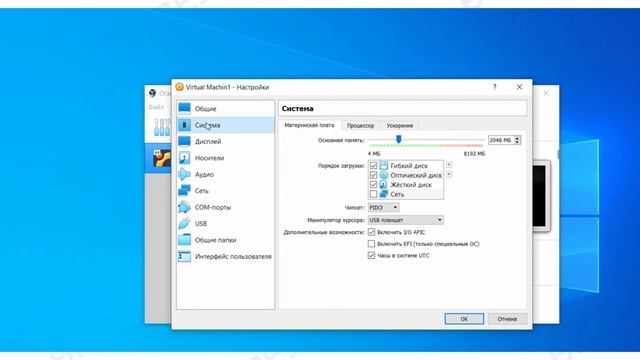Click the VirtualBox Manager window logo icon

(152, 93)
